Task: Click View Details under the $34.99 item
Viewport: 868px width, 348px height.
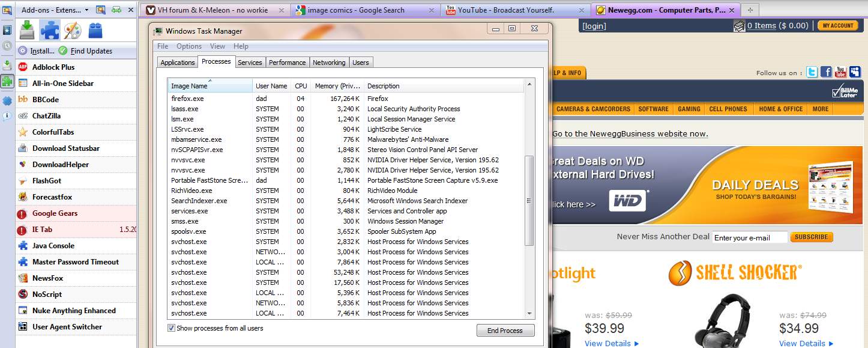Action: click(x=805, y=343)
